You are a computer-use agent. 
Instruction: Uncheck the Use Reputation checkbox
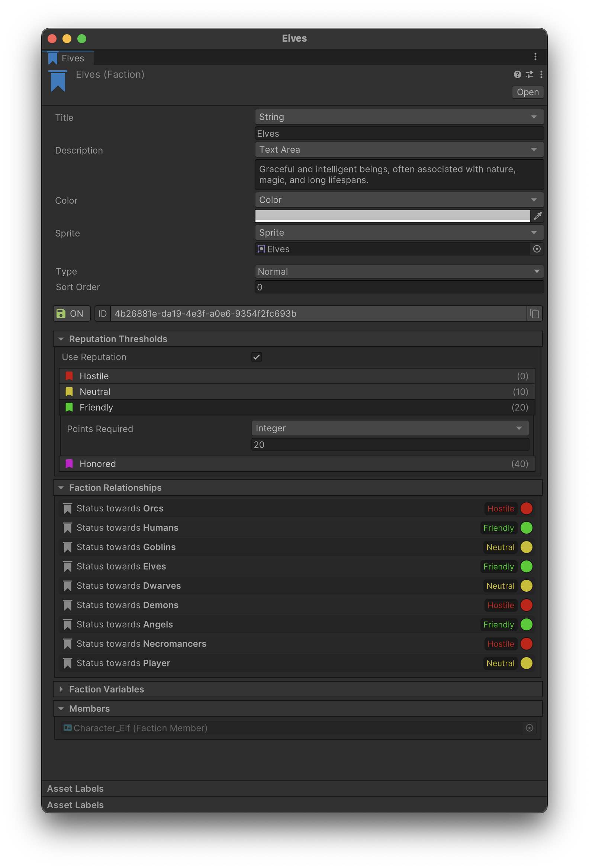click(x=256, y=357)
